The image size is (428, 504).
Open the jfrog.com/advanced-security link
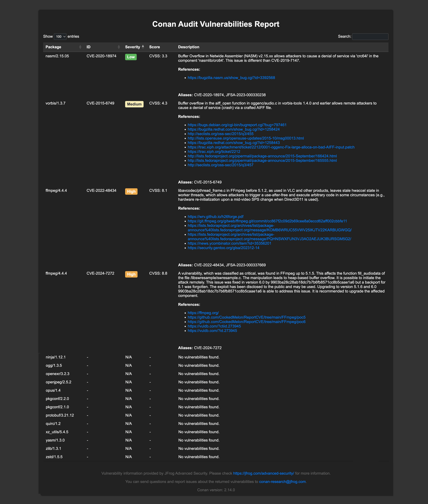[x=263, y=473]
